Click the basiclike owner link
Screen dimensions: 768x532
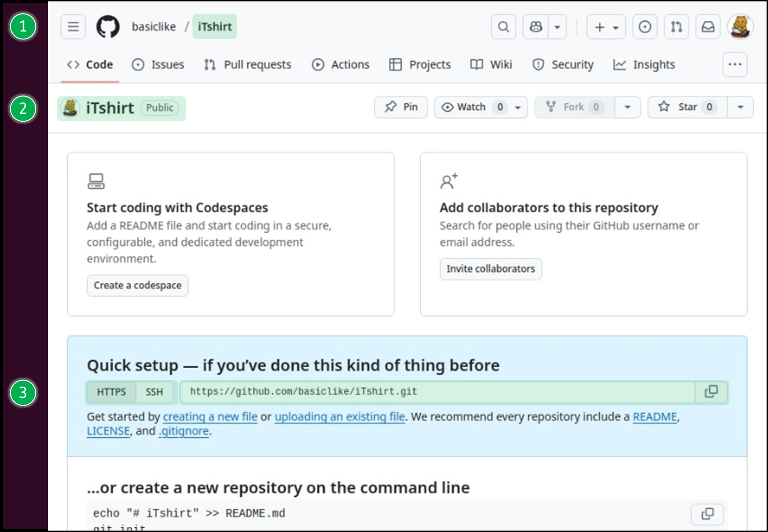[x=154, y=27]
